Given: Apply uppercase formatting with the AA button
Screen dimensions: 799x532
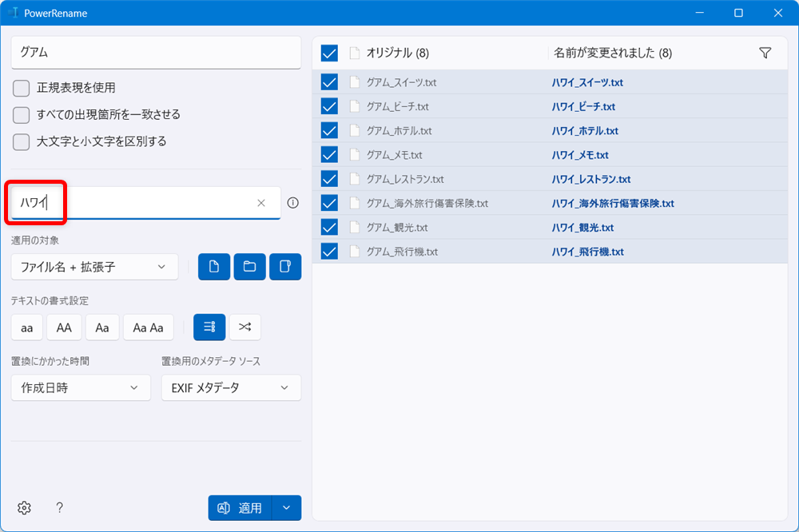Looking at the screenshot, I should [x=64, y=327].
